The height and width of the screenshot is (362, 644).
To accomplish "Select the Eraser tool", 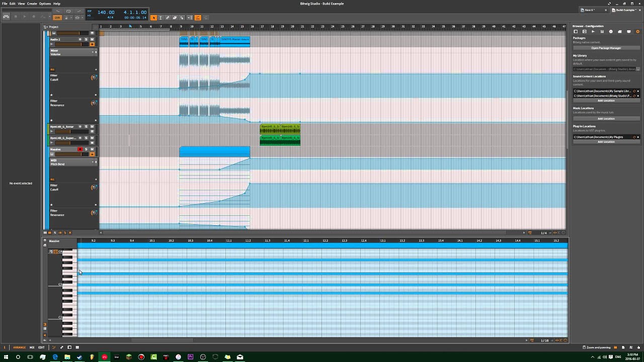I will [175, 18].
